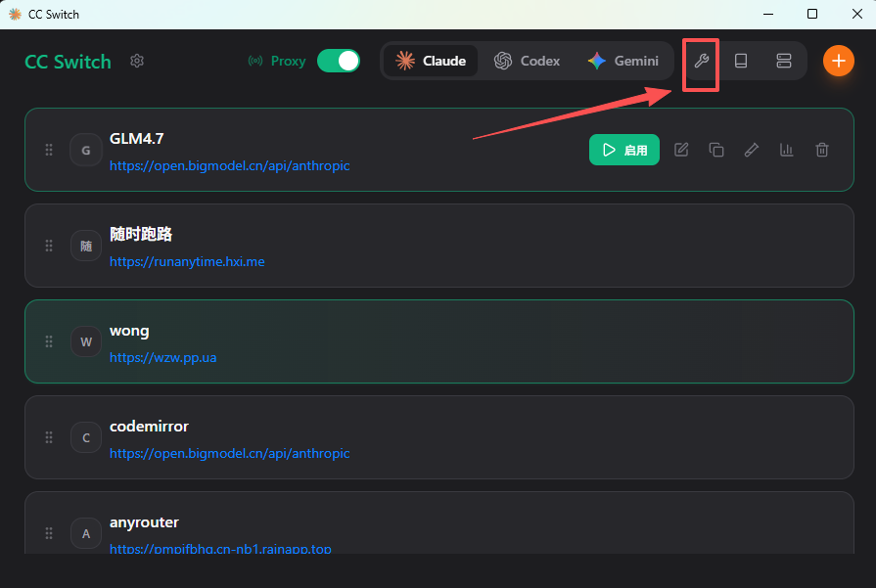Image resolution: width=876 pixels, height=588 pixels.
Task: Click the A avatar of anyrouter
Action: click(86, 533)
